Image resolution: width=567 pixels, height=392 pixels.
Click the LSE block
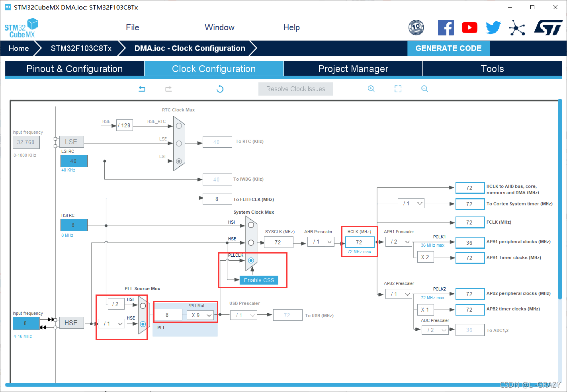pos(71,142)
